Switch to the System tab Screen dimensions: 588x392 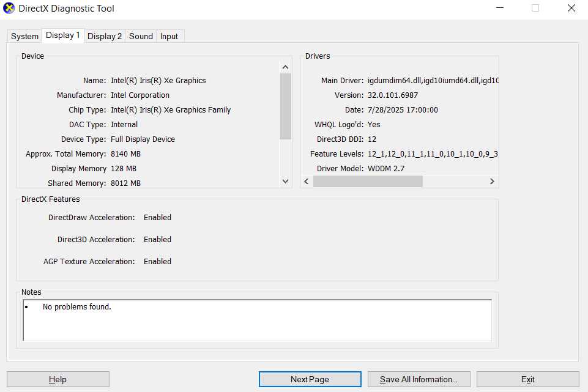(24, 36)
